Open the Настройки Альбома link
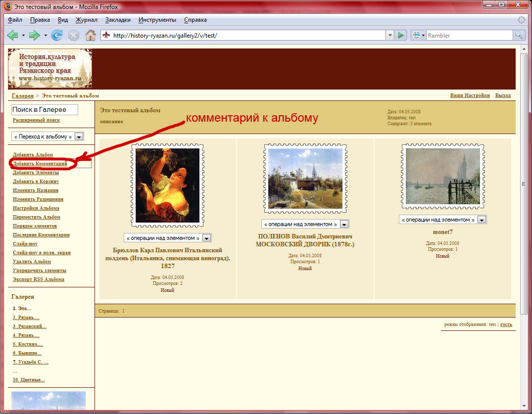 tap(36, 208)
